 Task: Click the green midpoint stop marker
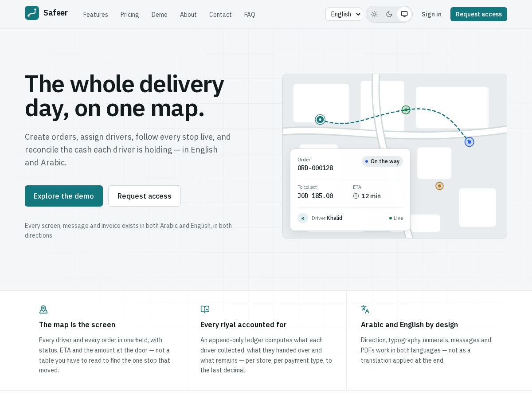[x=406, y=110]
